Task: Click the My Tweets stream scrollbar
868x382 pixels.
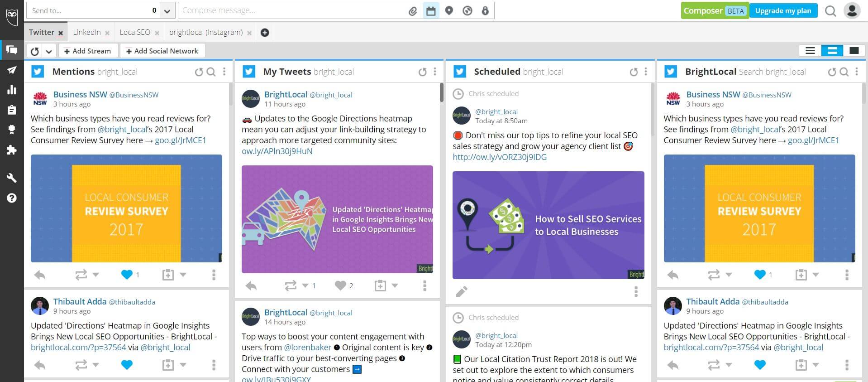Action: 442,92
